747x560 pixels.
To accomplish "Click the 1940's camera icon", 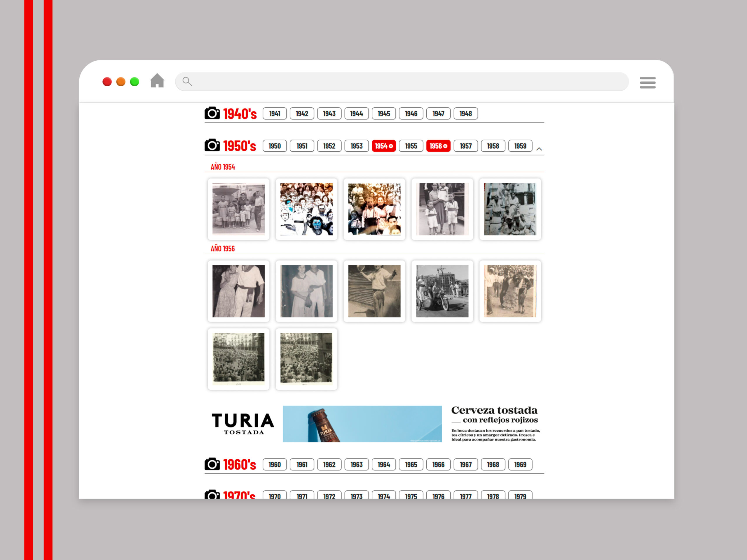I will tap(212, 113).
